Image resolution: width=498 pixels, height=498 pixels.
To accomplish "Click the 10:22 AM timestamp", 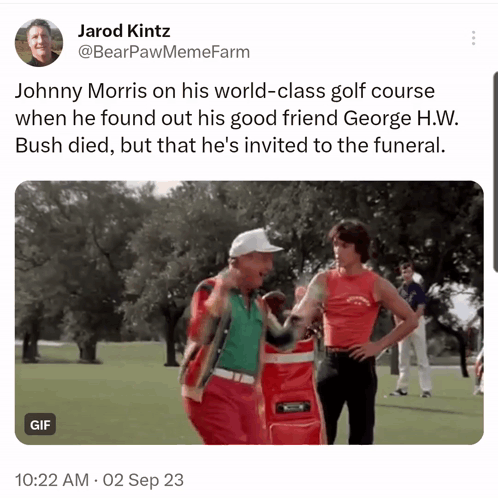I will pos(52,480).
